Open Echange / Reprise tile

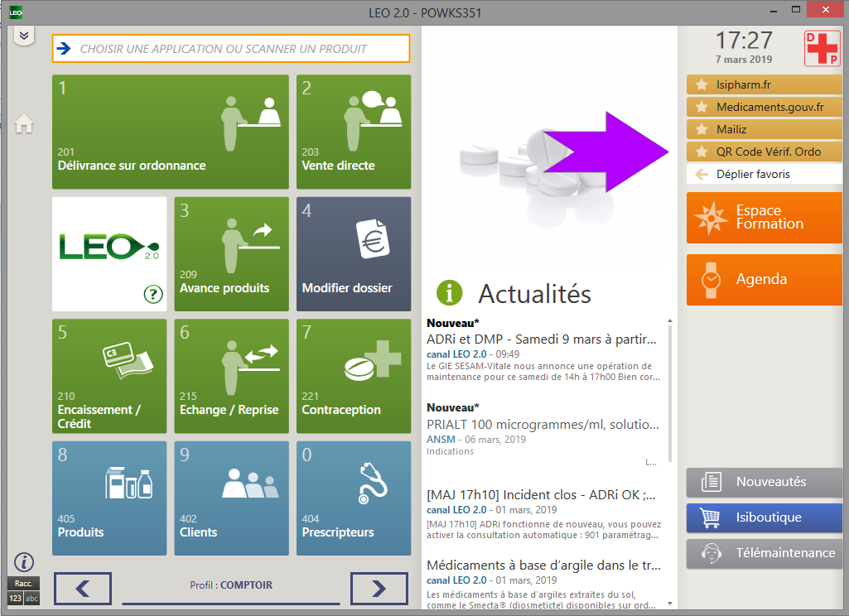pyautogui.click(x=231, y=376)
